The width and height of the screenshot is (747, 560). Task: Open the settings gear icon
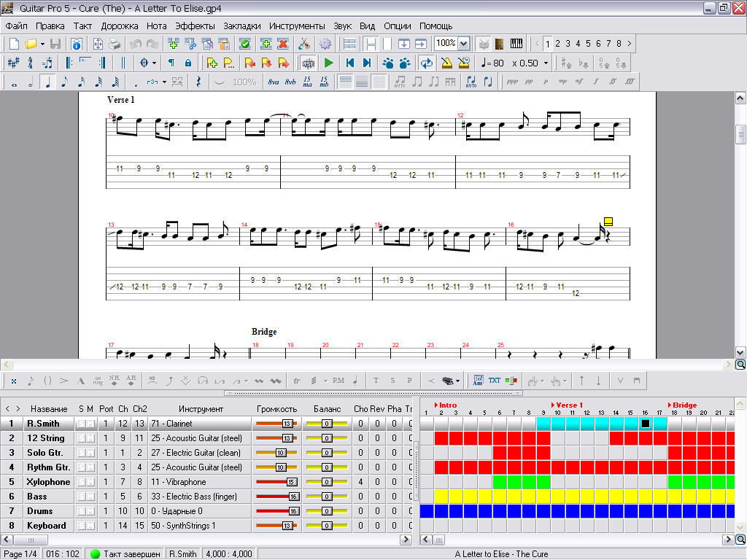click(x=325, y=44)
